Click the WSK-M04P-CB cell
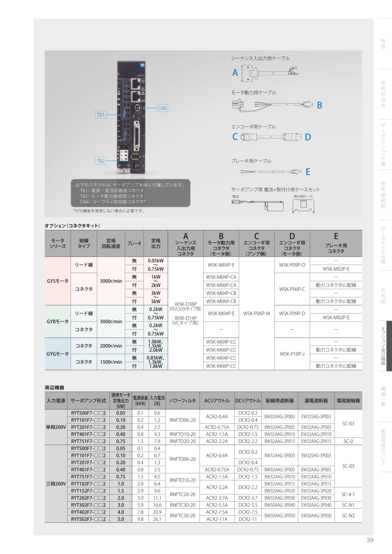This screenshot has width=392, height=554. pyautogui.click(x=221, y=293)
